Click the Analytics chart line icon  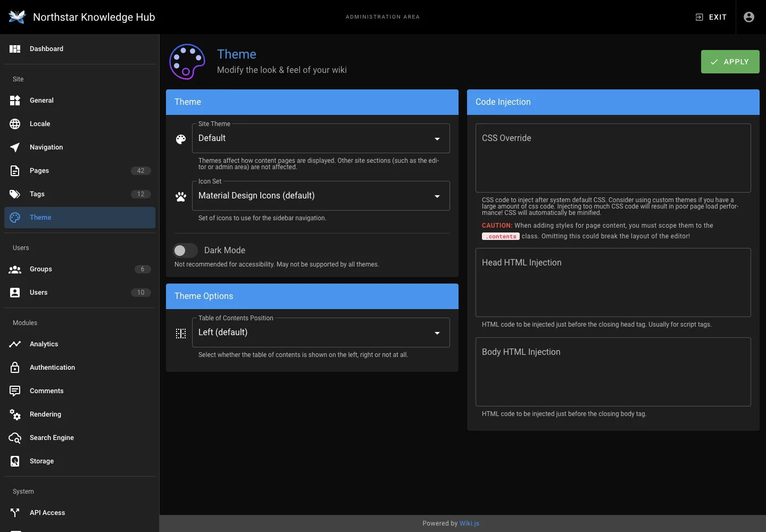click(x=15, y=344)
